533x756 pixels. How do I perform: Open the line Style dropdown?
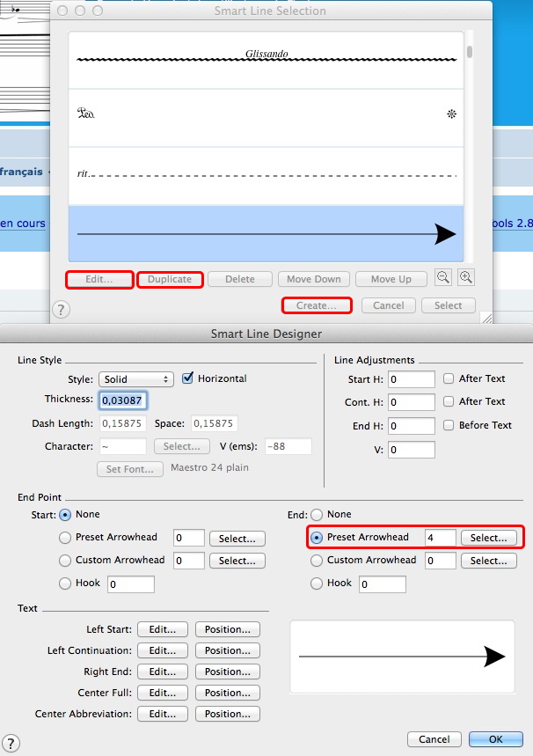tap(135, 379)
